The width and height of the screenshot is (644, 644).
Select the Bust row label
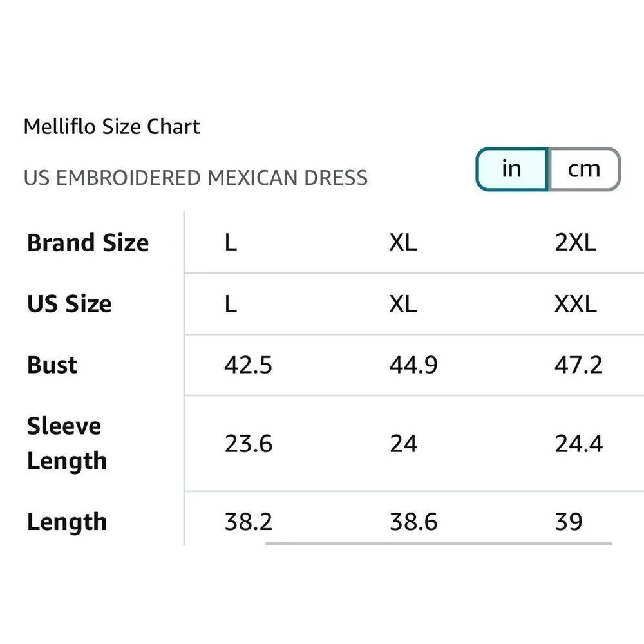click(x=51, y=365)
